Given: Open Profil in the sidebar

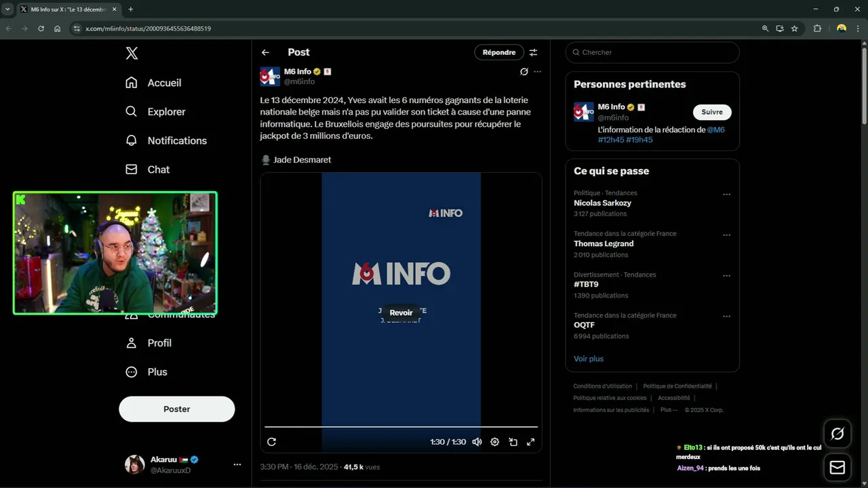Looking at the screenshot, I should point(149,343).
